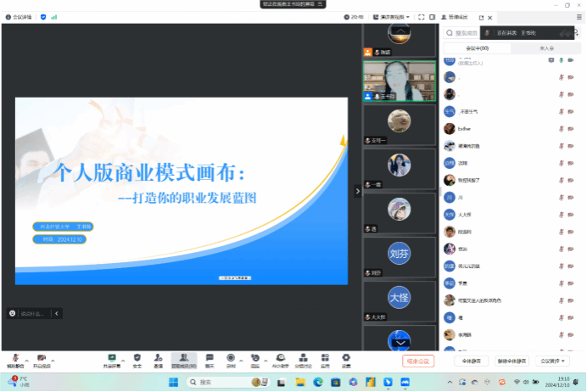Open the speaker view layout dropdown
The width and height of the screenshot is (587, 392).
click(391, 17)
